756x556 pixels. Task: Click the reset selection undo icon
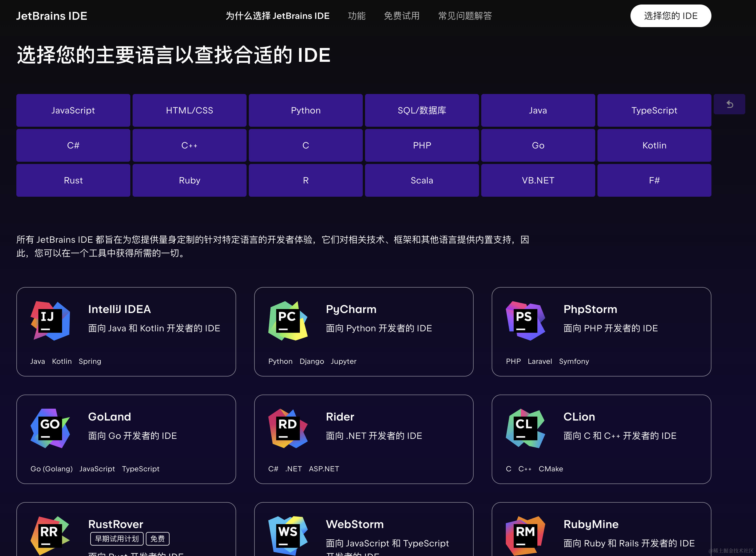pyautogui.click(x=729, y=104)
